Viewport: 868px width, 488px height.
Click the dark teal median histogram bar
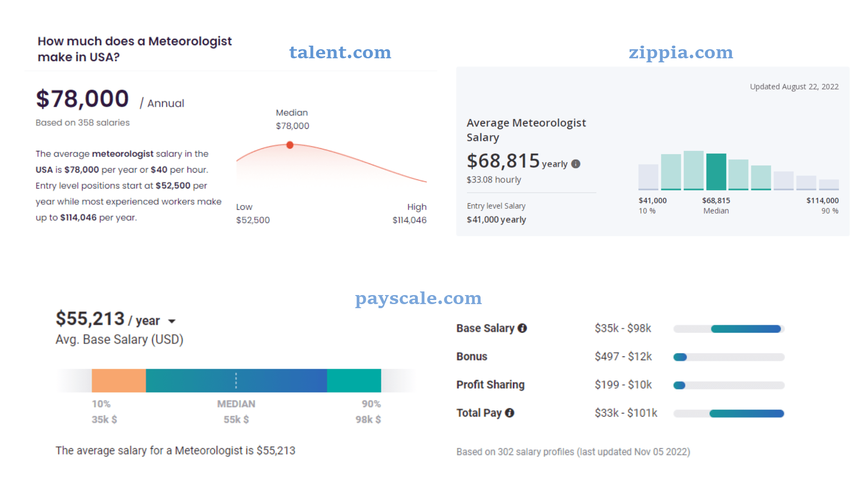[x=716, y=172]
